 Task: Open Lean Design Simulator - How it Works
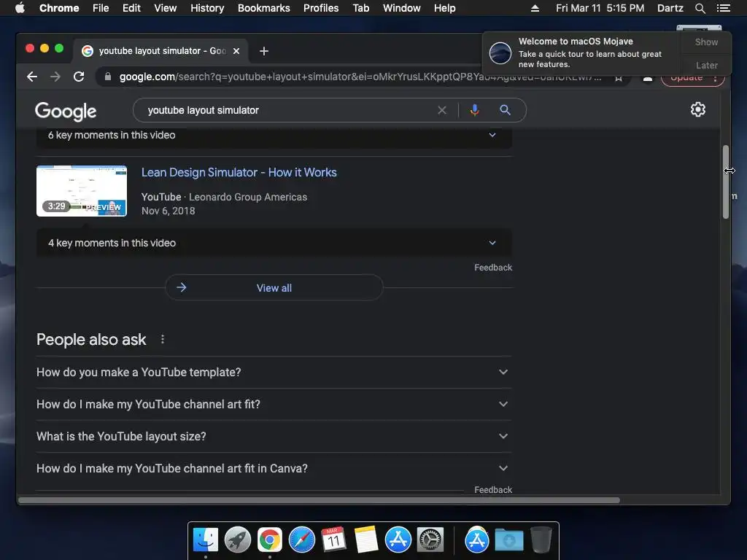click(x=239, y=172)
